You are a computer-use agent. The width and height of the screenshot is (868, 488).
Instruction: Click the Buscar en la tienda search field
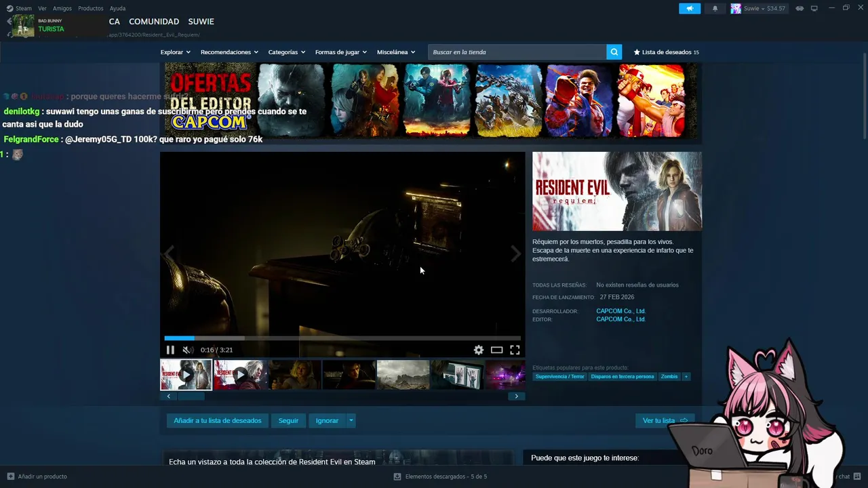click(x=517, y=52)
